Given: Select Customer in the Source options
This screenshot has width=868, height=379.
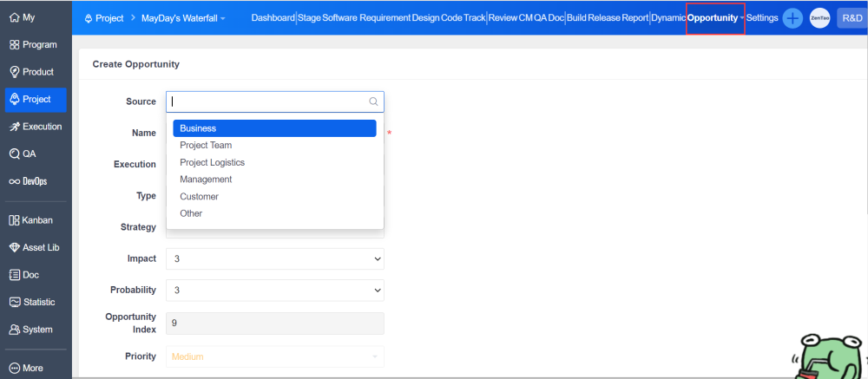Looking at the screenshot, I should [199, 197].
